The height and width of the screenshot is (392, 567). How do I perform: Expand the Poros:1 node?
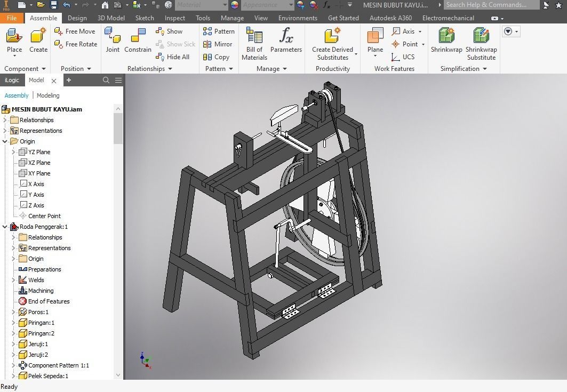point(14,311)
